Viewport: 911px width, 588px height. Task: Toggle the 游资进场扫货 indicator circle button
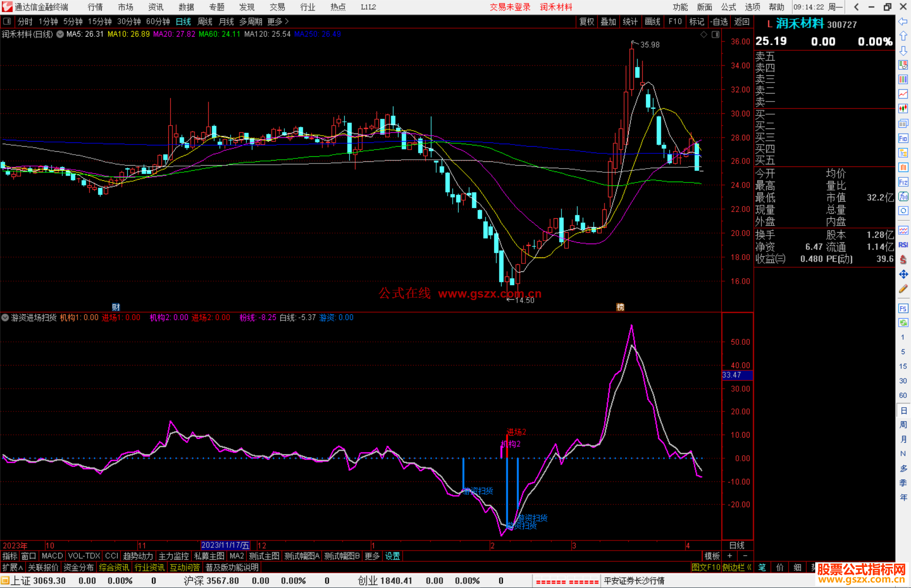pyautogui.click(x=5, y=317)
